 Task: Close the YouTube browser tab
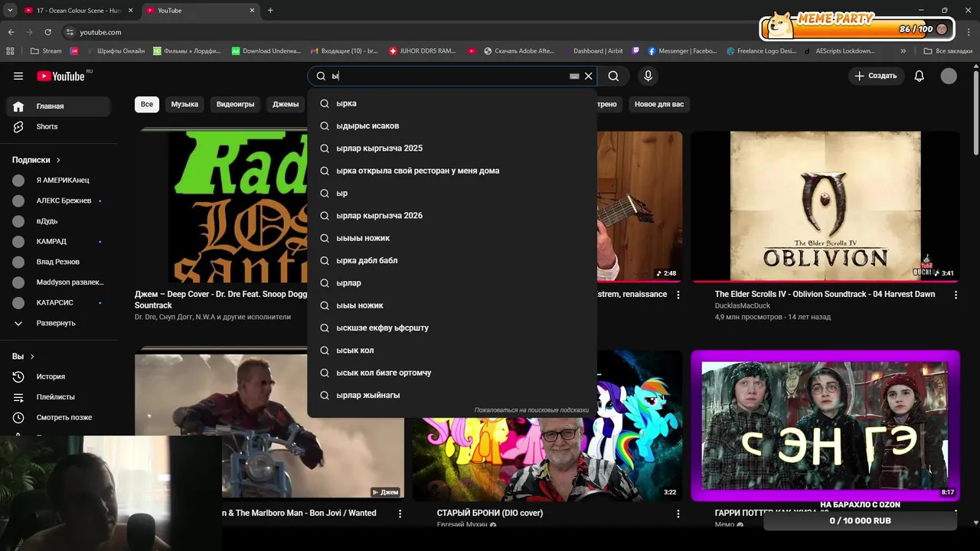point(252,11)
